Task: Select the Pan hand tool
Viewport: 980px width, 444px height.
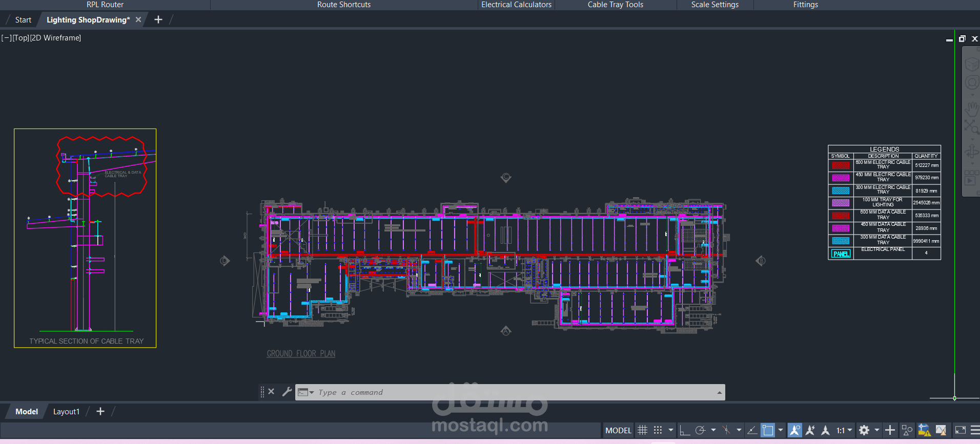Action: coord(972,108)
